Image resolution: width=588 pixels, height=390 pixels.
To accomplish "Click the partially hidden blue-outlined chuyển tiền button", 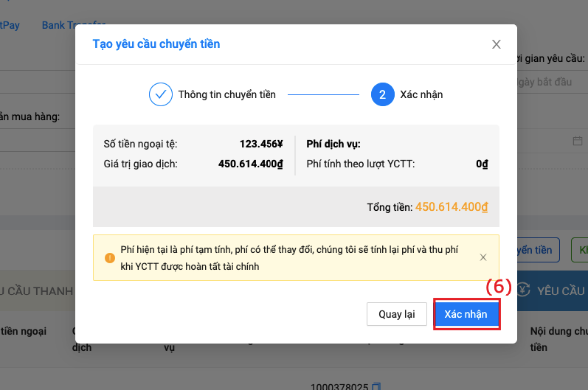I will 539,250.
